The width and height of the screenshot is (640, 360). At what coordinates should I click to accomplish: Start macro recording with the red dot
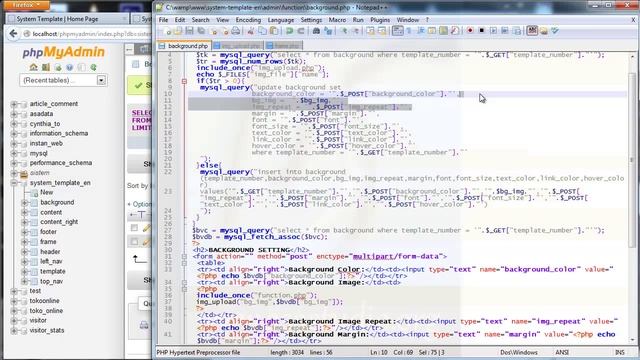(x=470, y=31)
